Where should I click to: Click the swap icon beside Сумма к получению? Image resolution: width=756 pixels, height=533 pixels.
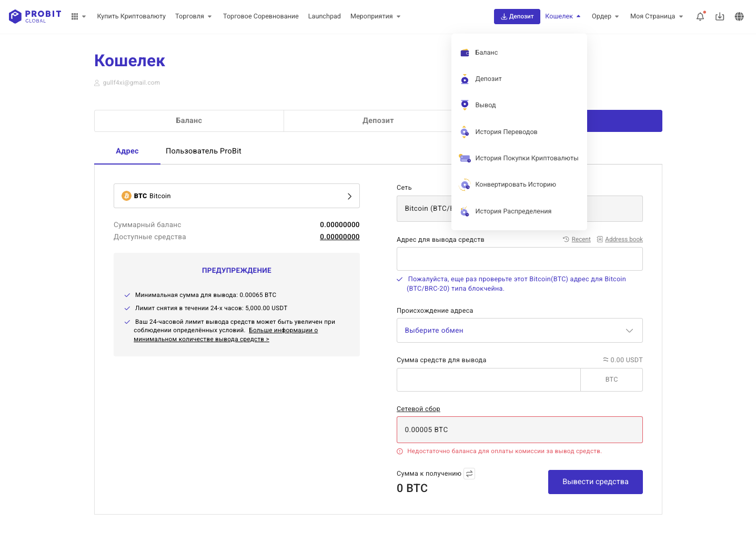(x=469, y=474)
